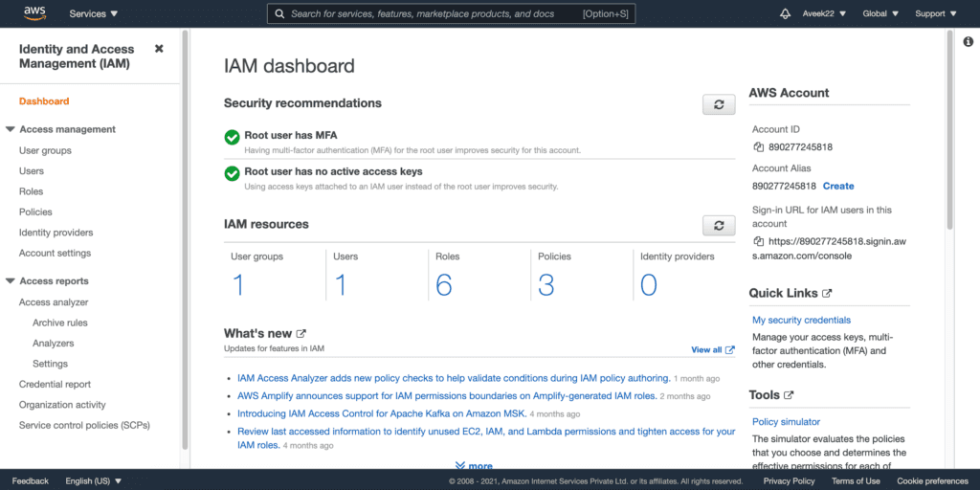This screenshot has width=980, height=490.
Task: Open the Aveek22 account dropdown
Action: point(823,13)
